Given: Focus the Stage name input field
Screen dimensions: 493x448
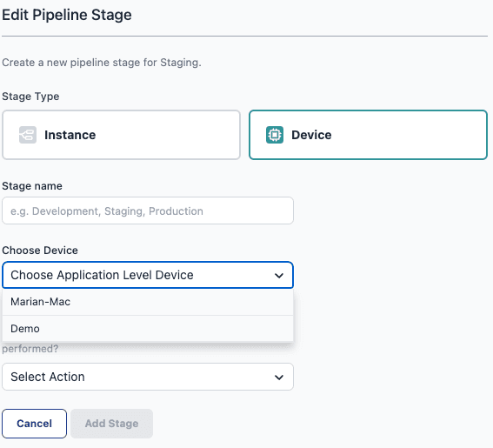Looking at the screenshot, I should [148, 211].
